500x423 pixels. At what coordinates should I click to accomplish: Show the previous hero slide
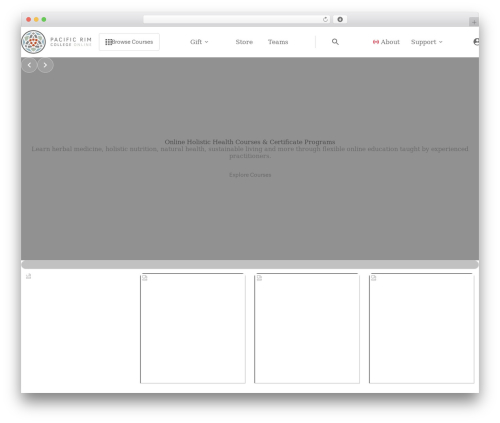coord(29,65)
